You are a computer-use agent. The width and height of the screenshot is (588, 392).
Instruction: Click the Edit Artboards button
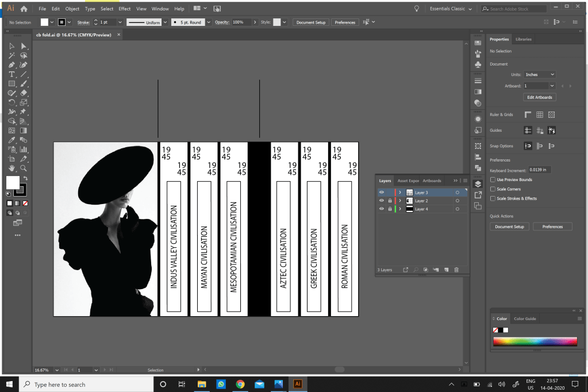[x=539, y=97]
